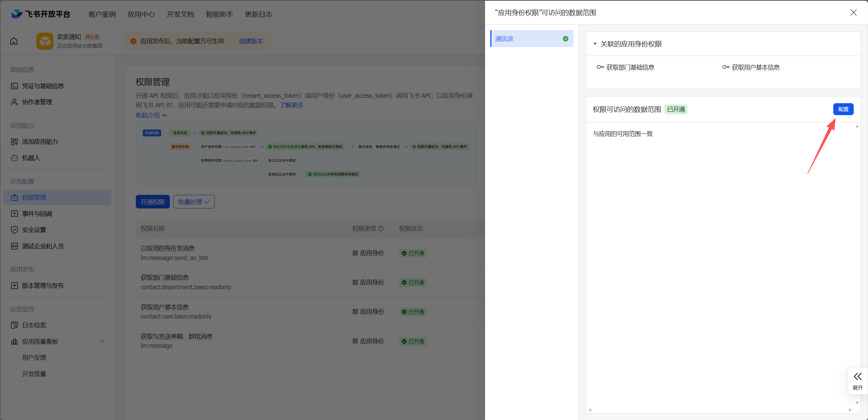Viewport: 868px width, 420px height.
Task: Select the 通讯录 tab in the panel
Action: click(x=532, y=38)
